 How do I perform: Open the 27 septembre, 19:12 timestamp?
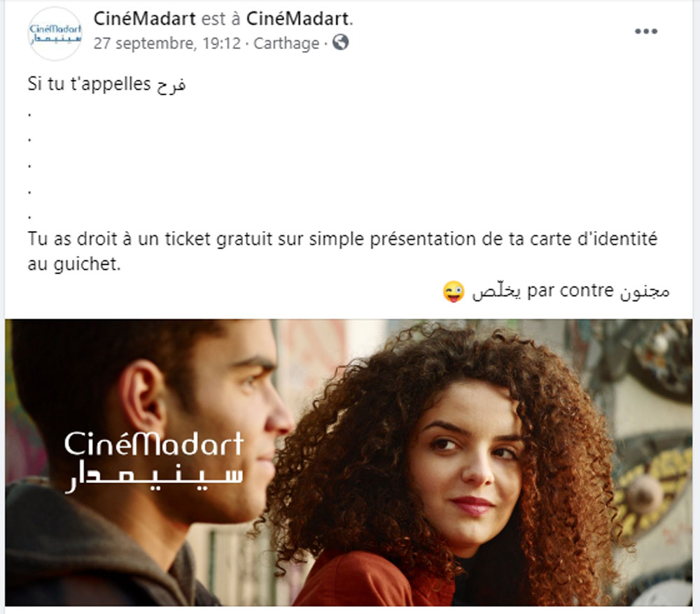(167, 43)
